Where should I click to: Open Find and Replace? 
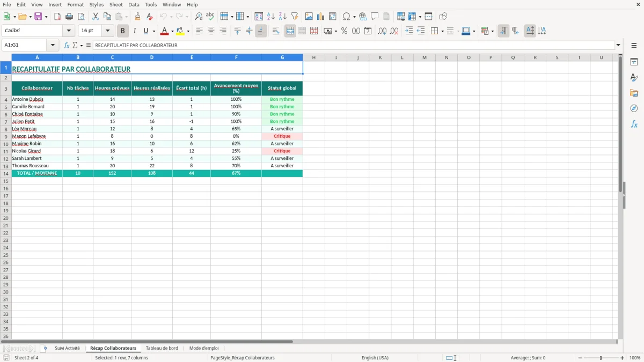pos(199,17)
